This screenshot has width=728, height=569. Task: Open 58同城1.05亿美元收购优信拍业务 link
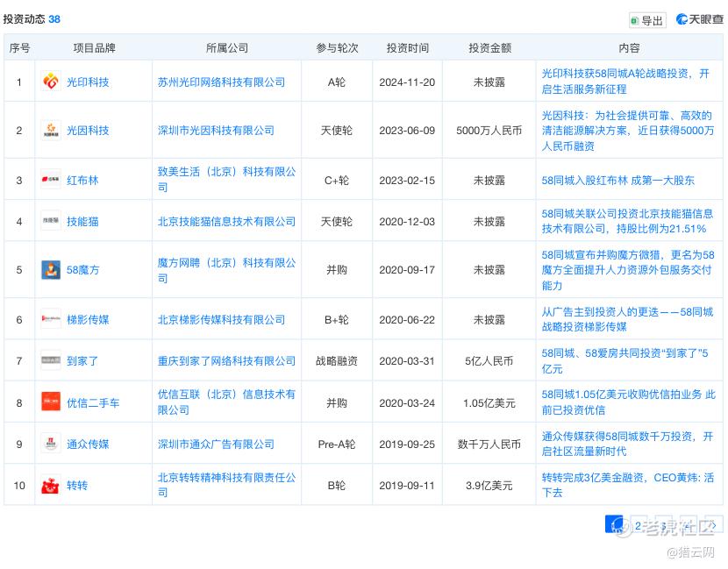tap(629, 402)
